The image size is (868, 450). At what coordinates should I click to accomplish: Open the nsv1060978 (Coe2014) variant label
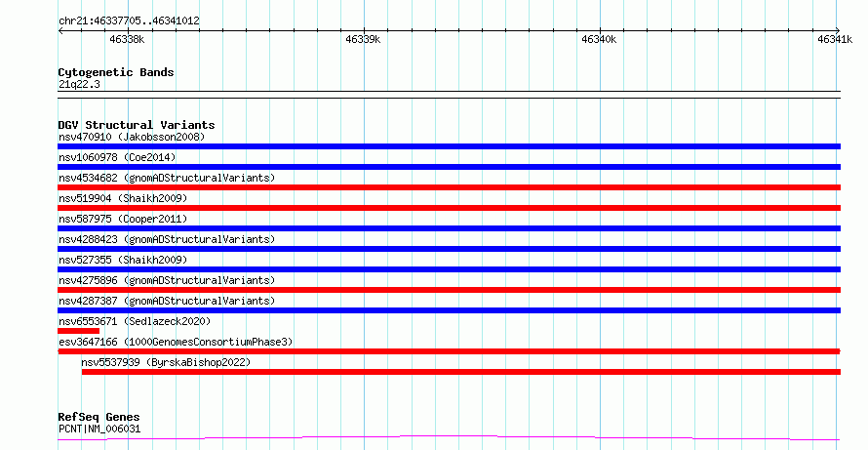click(x=117, y=157)
